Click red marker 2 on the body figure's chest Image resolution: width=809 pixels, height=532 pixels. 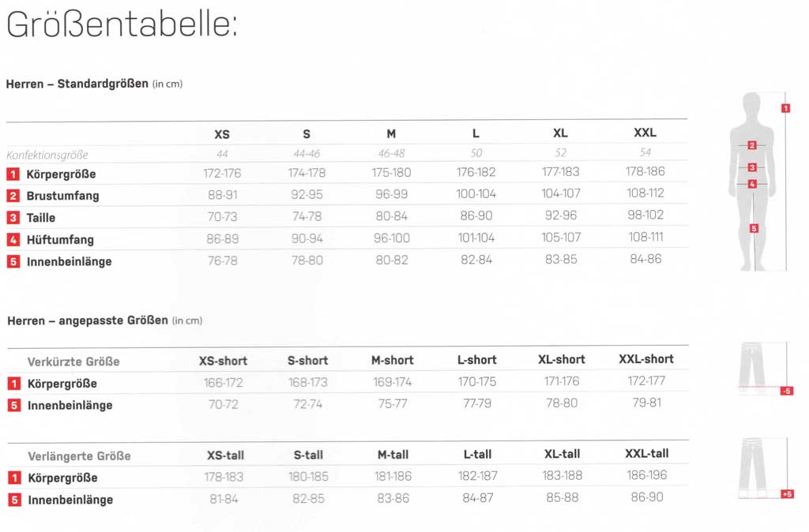click(x=752, y=145)
